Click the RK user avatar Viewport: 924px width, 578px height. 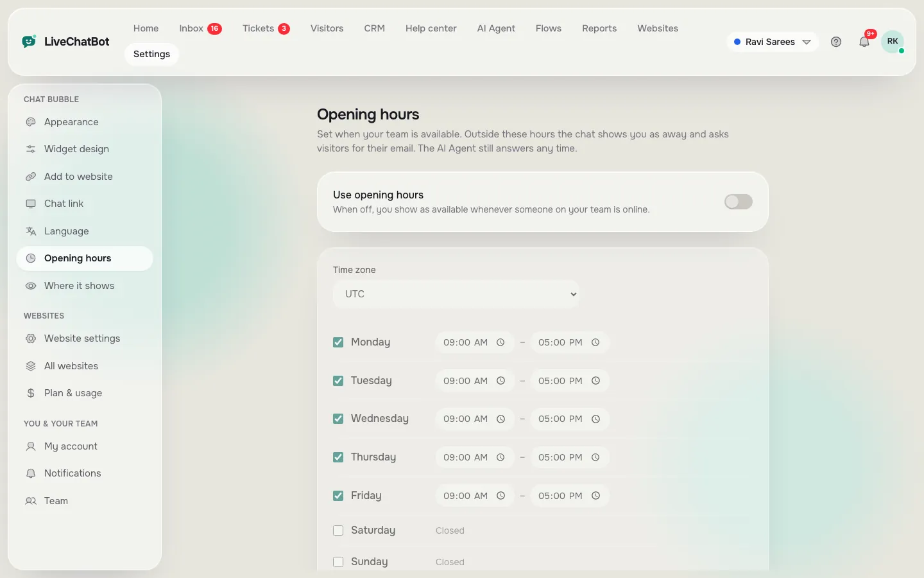click(x=893, y=42)
